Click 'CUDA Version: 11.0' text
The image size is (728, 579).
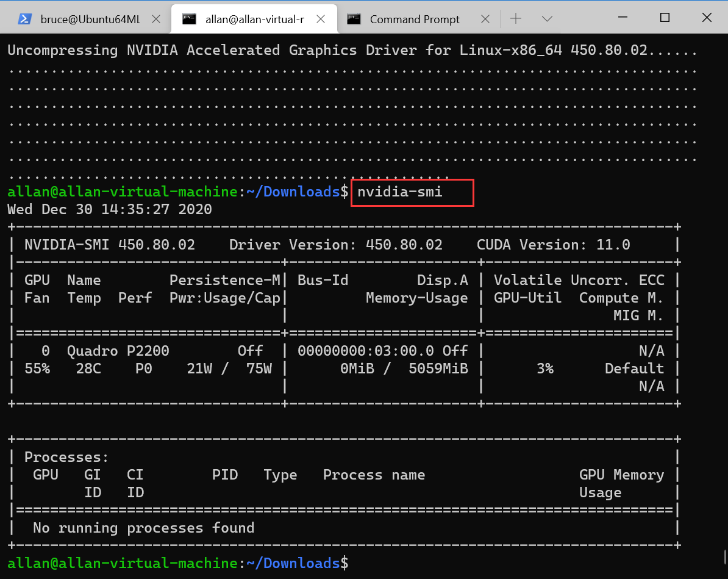click(x=554, y=245)
